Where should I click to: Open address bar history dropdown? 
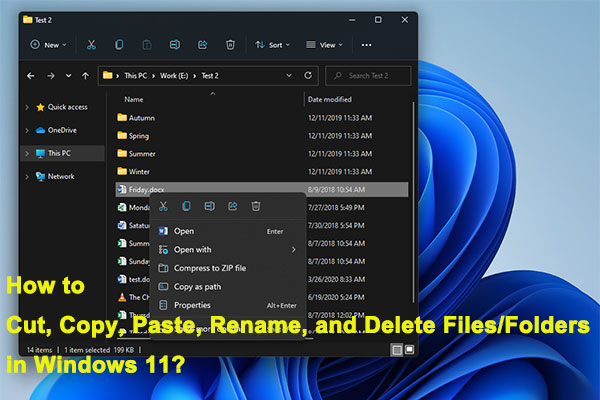click(x=289, y=75)
